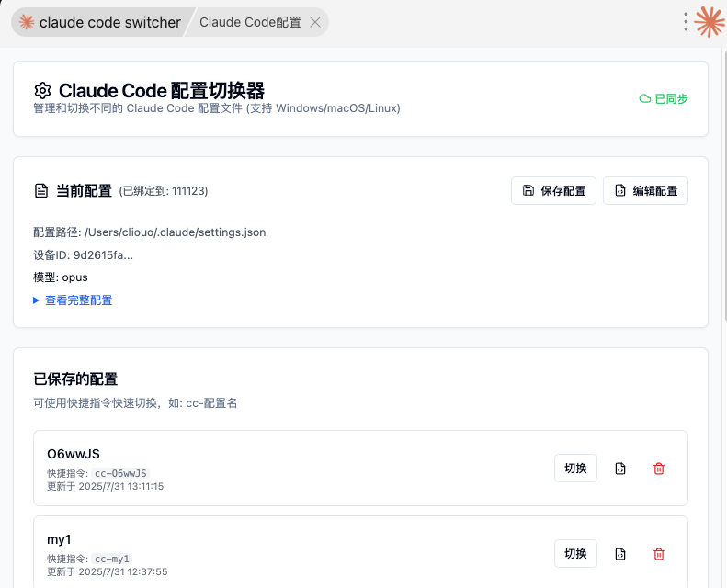Click the orange Claude starburst icon at top right

tap(710, 22)
